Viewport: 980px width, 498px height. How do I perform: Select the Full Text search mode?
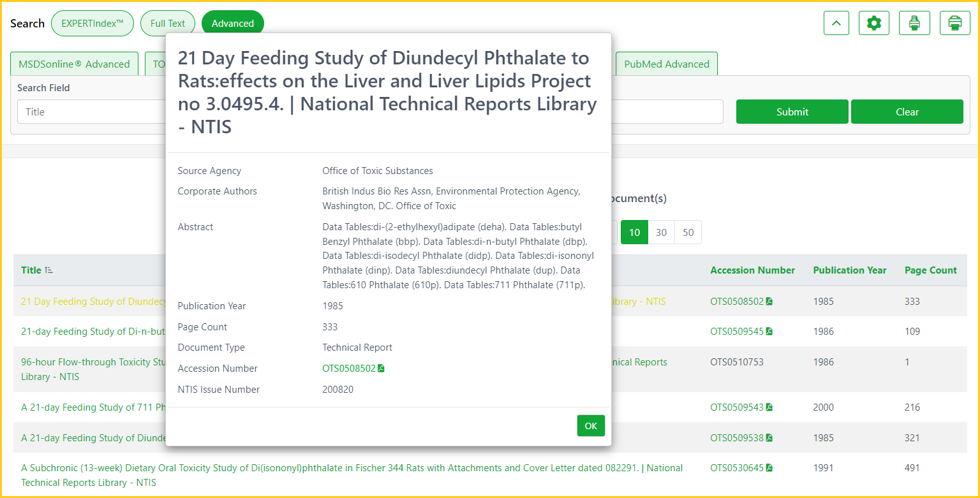(167, 24)
